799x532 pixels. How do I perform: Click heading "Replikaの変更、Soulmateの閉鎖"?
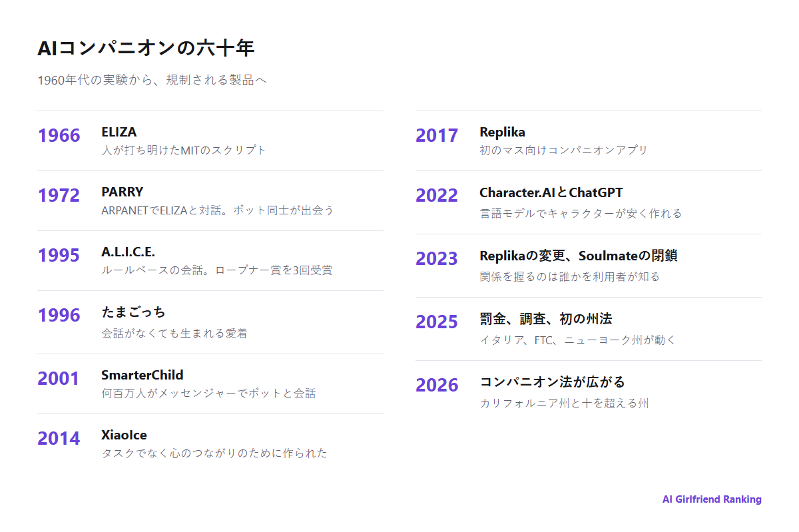click(579, 256)
